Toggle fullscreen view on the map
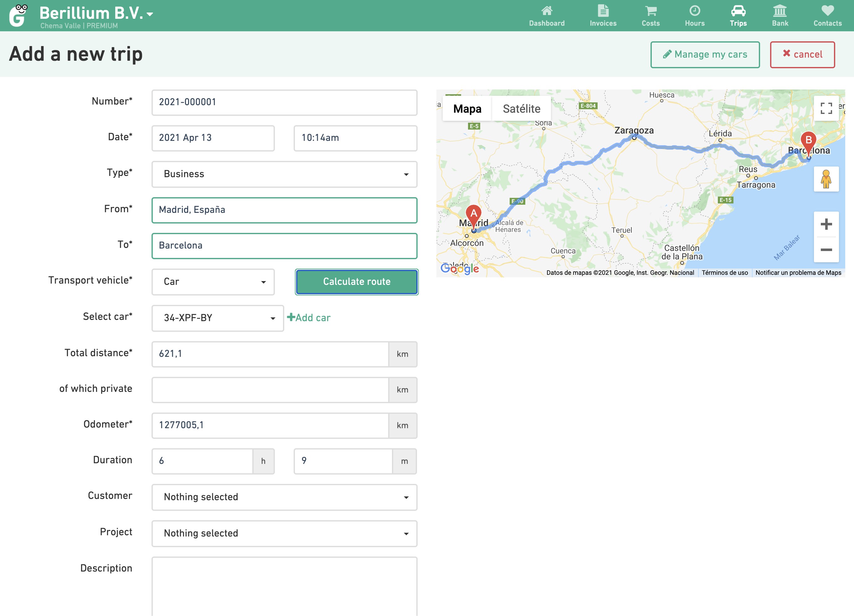 click(826, 108)
